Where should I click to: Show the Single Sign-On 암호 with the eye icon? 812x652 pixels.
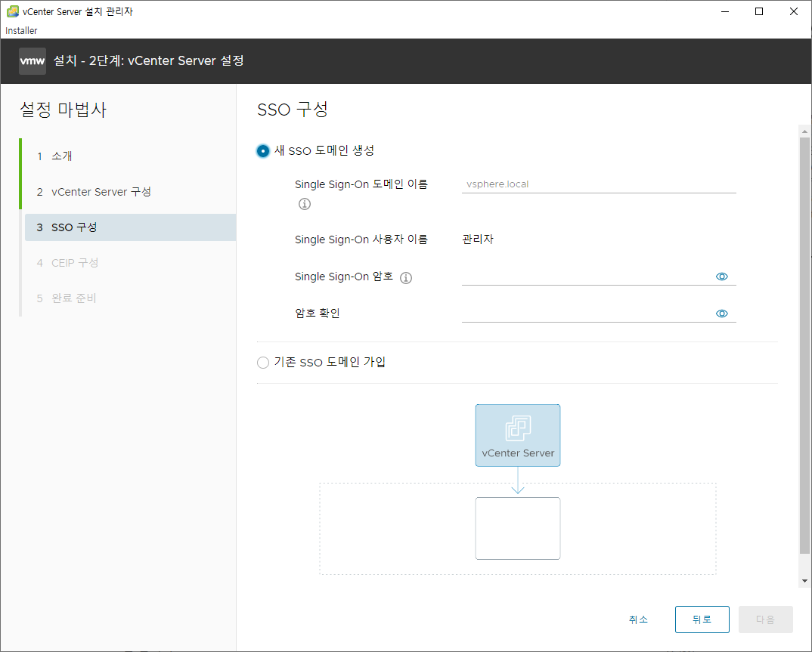(721, 277)
